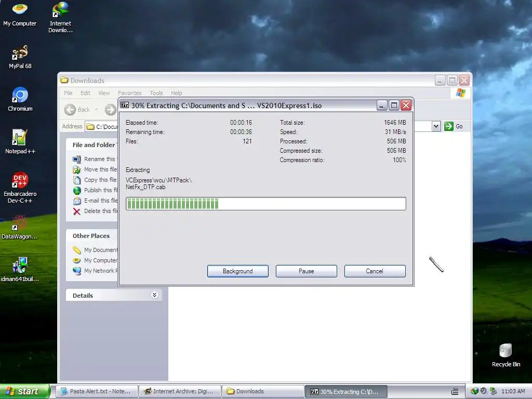Viewport: 532px width, 399px height.
Task: Click the Total size value 1646 MB
Action: [x=395, y=123]
